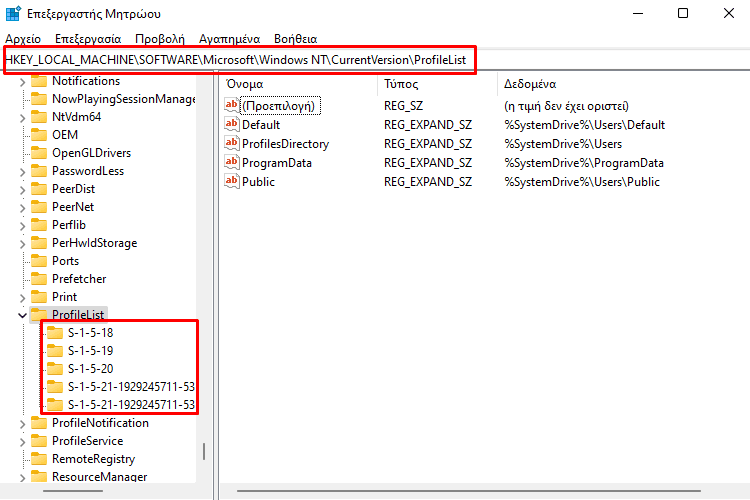This screenshot has width=750, height=500.
Task: Select the PerHwIdStorage folder icon
Action: [x=39, y=243]
